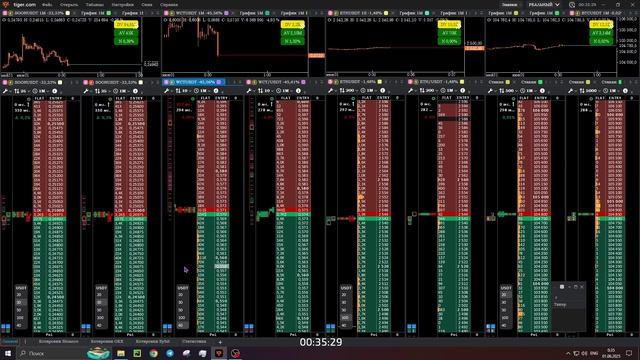640x360 pixels.
Task: Open the Справка menu
Action: [x=169, y=5]
